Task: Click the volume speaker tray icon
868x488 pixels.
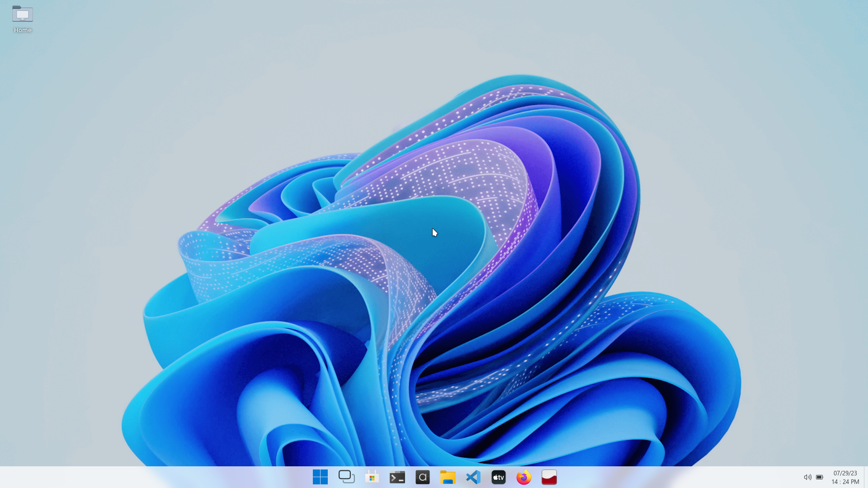Action: [807, 477]
